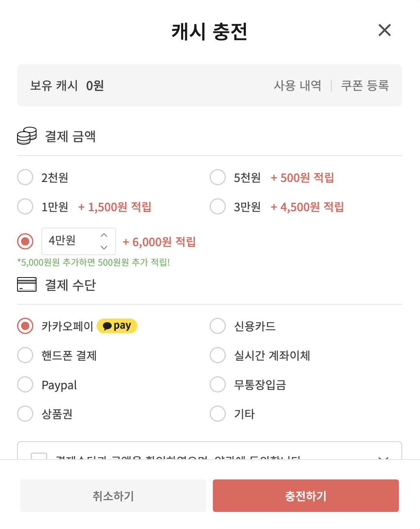Open 쿠폰 등록 coupon registration
The width and height of the screenshot is (420, 529).
(x=365, y=85)
